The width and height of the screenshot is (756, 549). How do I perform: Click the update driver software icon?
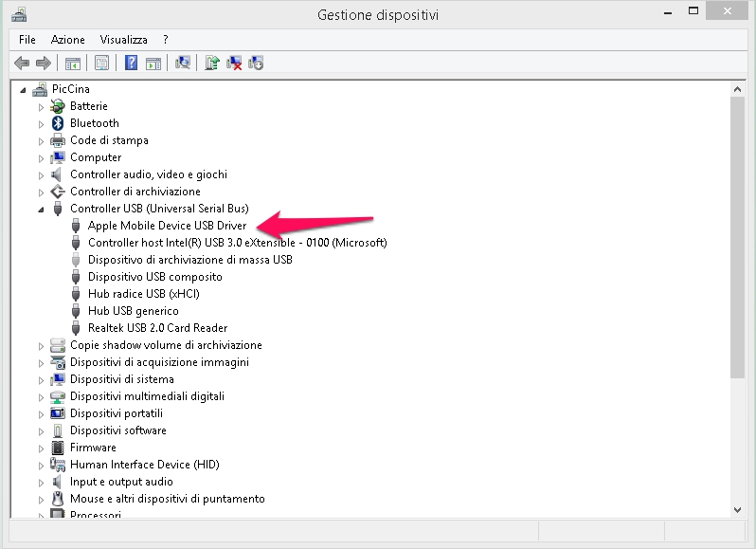(212, 64)
